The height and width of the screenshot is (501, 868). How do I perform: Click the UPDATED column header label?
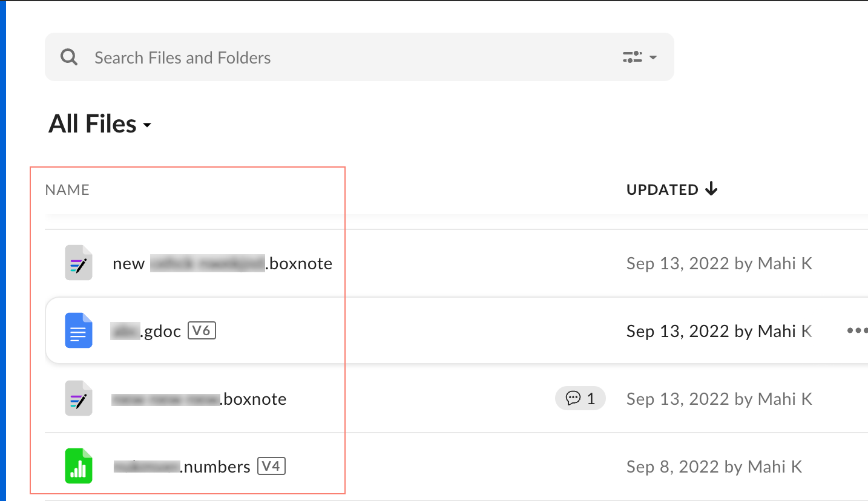pos(662,190)
